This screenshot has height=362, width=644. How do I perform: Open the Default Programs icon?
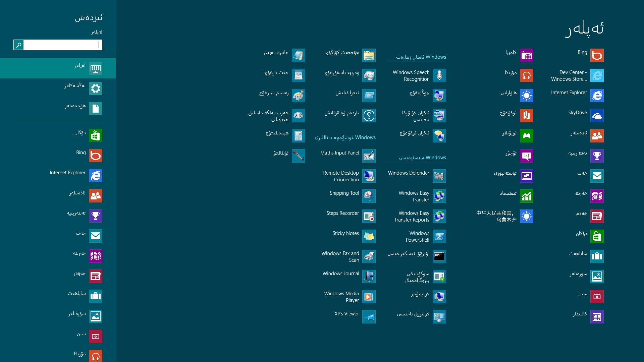point(439,277)
